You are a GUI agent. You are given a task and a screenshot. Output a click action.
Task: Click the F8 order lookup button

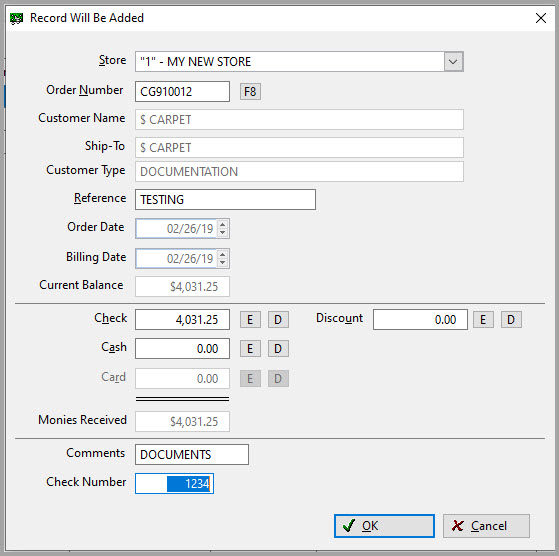(x=250, y=92)
